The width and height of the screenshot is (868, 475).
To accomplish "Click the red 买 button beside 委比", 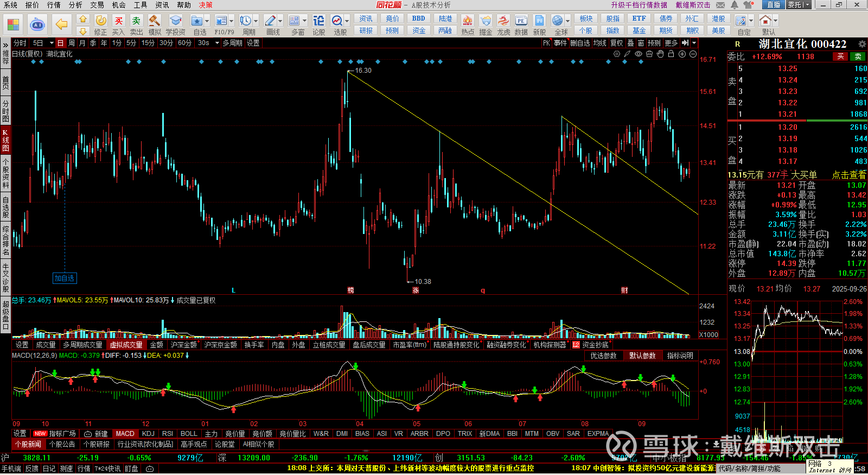I will tap(840, 56).
